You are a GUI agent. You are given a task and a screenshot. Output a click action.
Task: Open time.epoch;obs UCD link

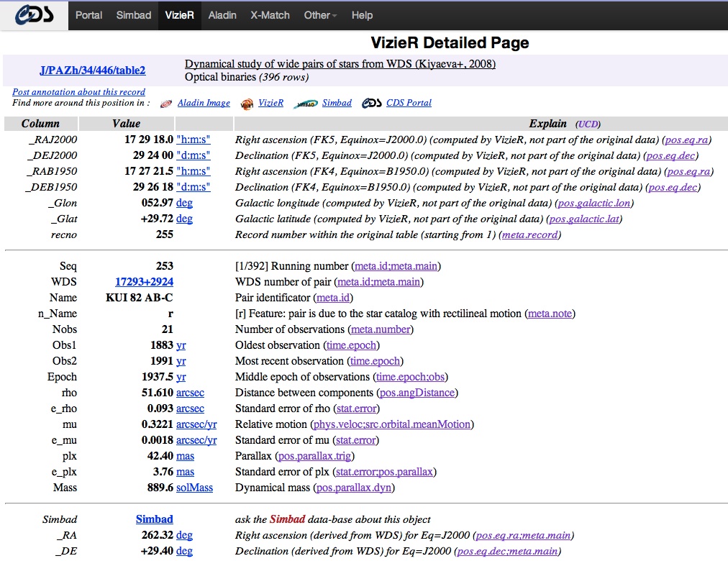point(411,377)
